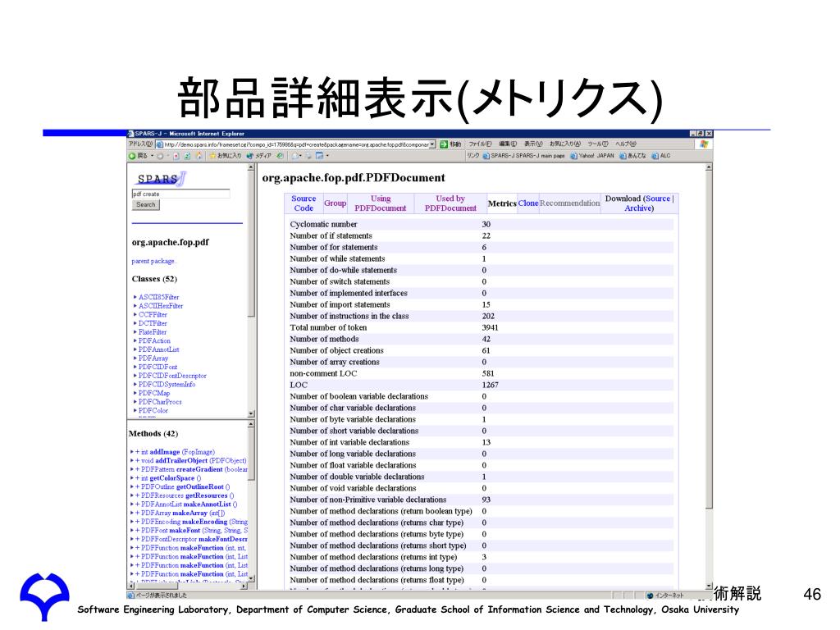Open the PDFAction class link
Viewport: 840px width, 630px height.
click(x=154, y=340)
